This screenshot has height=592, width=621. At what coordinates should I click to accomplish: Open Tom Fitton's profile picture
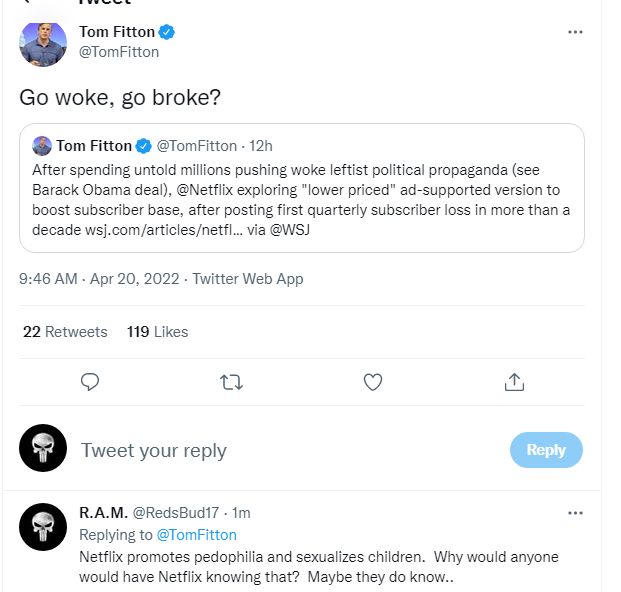(x=43, y=43)
